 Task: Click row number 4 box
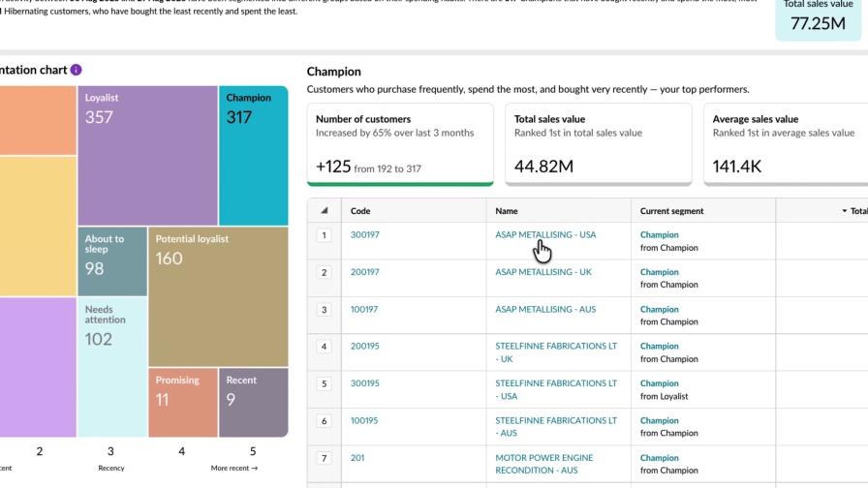[x=325, y=347]
